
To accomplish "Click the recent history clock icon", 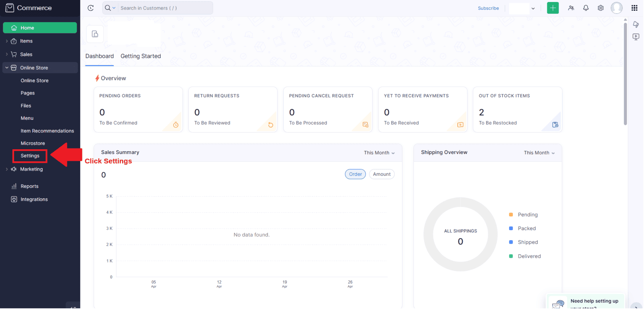I will coord(91,8).
